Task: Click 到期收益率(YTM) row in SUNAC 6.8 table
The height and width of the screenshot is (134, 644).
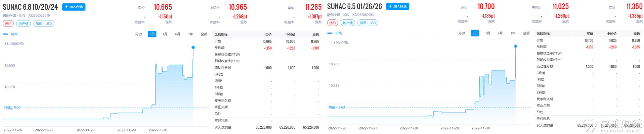Action: click(x=267, y=61)
